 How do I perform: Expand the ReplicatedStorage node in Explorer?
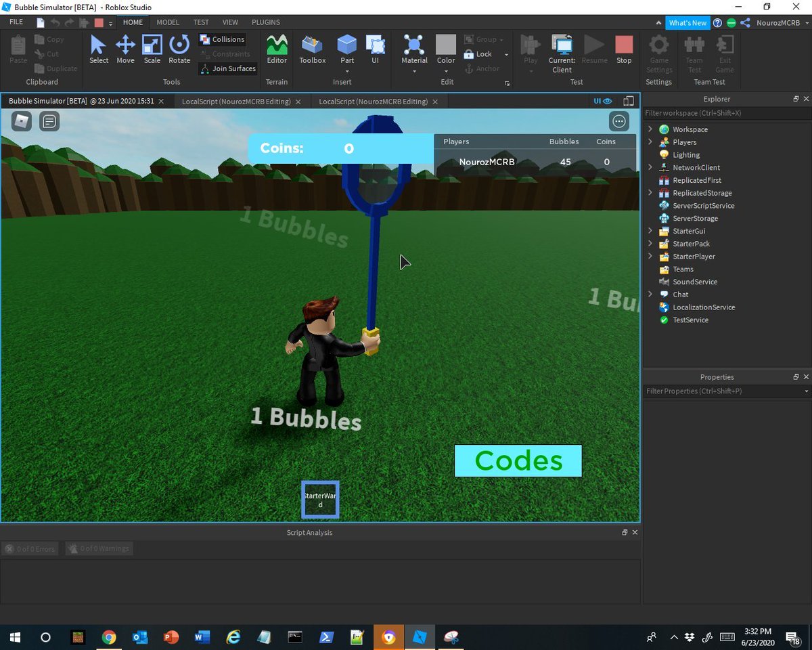click(650, 193)
